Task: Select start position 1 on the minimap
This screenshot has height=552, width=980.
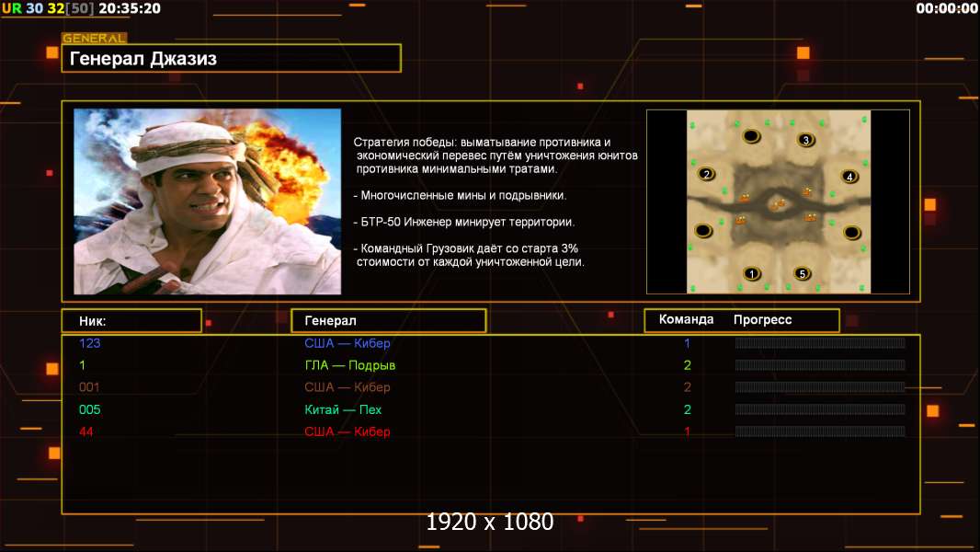Action: pyautogui.click(x=752, y=273)
